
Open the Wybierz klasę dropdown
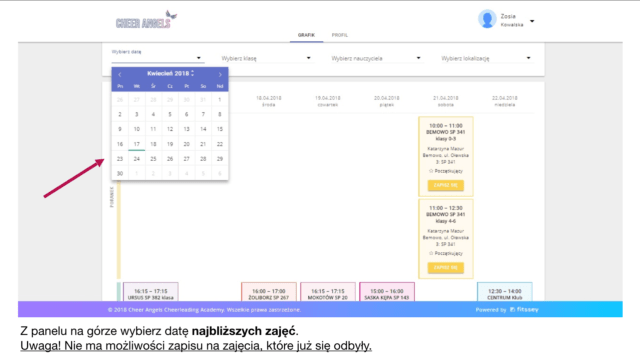(267, 58)
